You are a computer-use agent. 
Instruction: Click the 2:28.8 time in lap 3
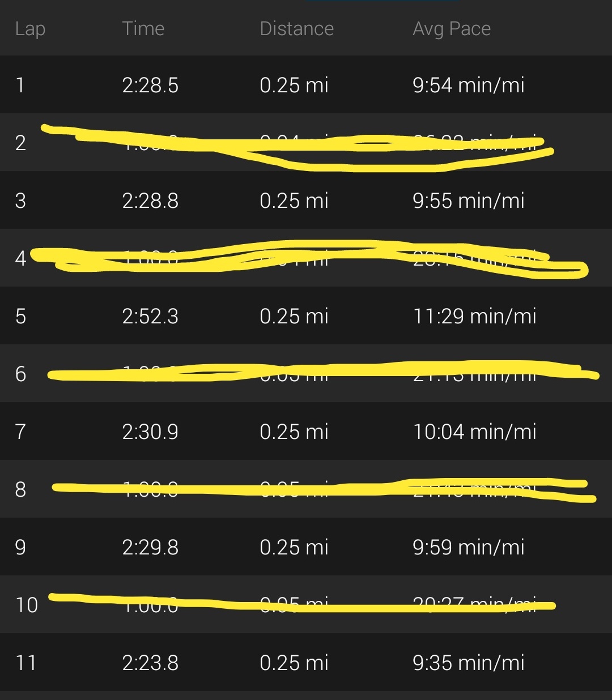[150, 201]
